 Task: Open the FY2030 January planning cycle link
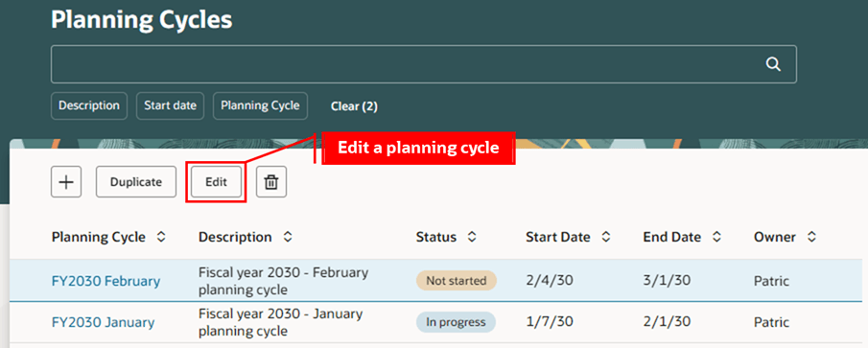click(103, 322)
